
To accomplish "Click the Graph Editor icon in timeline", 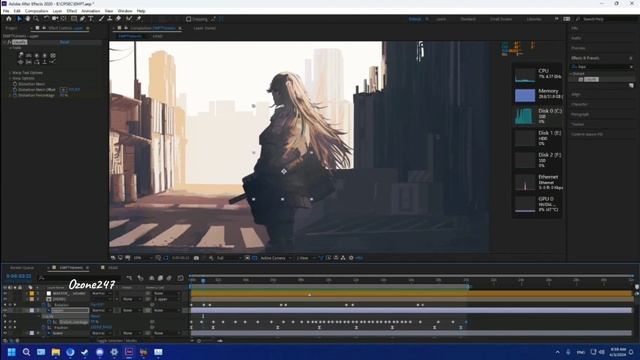I will click(x=180, y=278).
